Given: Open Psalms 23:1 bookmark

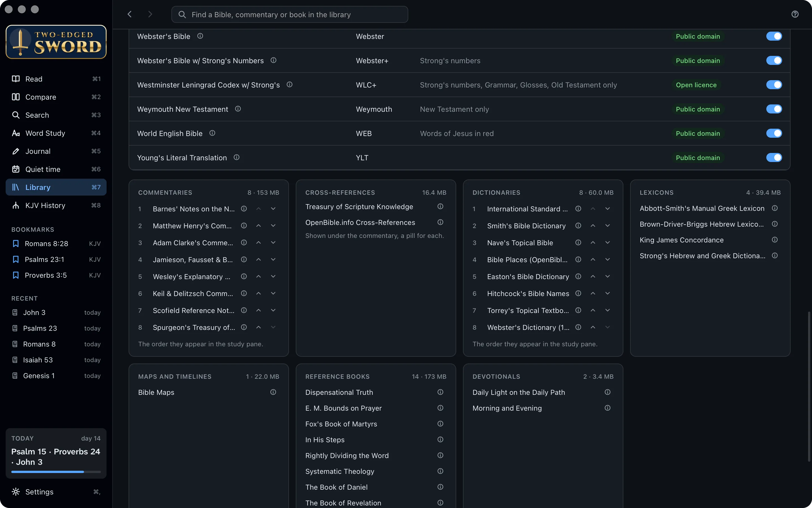Looking at the screenshot, I should [56, 259].
